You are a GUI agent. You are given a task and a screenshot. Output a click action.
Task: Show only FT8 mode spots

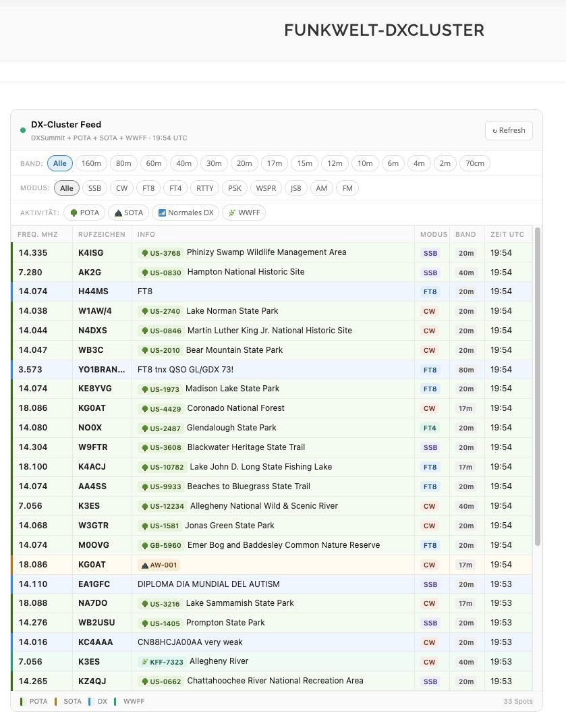[148, 188]
